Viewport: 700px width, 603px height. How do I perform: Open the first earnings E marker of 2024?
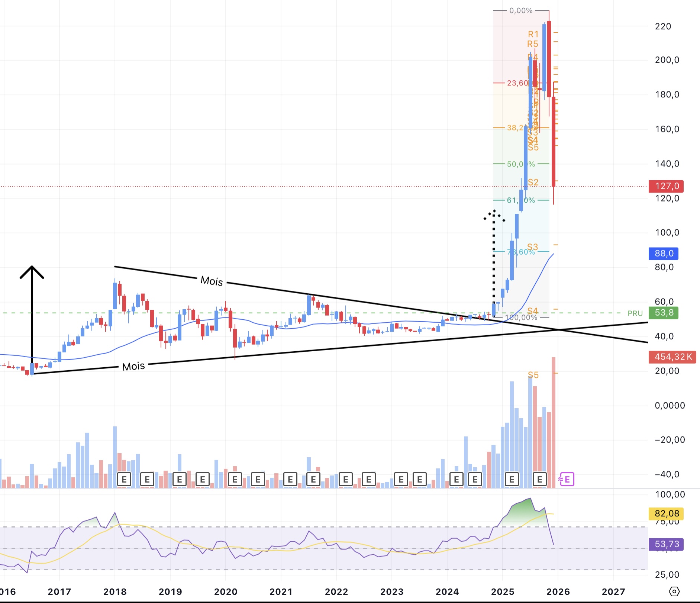[457, 479]
